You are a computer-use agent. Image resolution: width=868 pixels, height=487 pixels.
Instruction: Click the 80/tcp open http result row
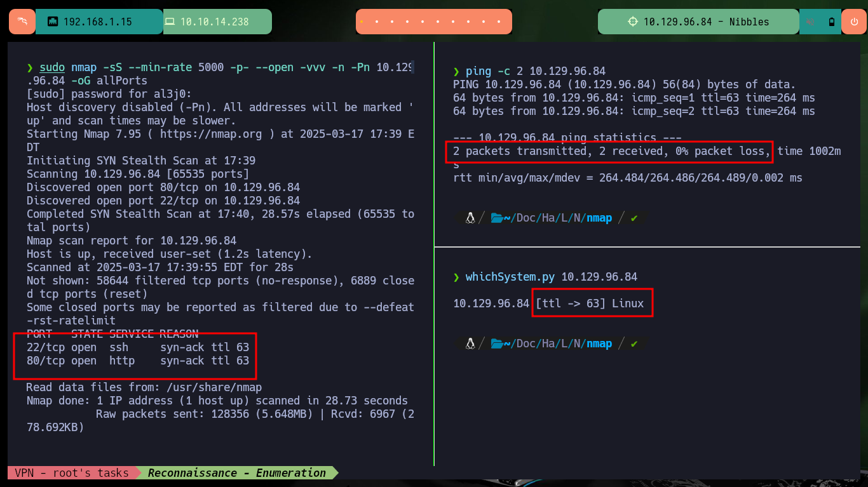pyautogui.click(x=138, y=361)
